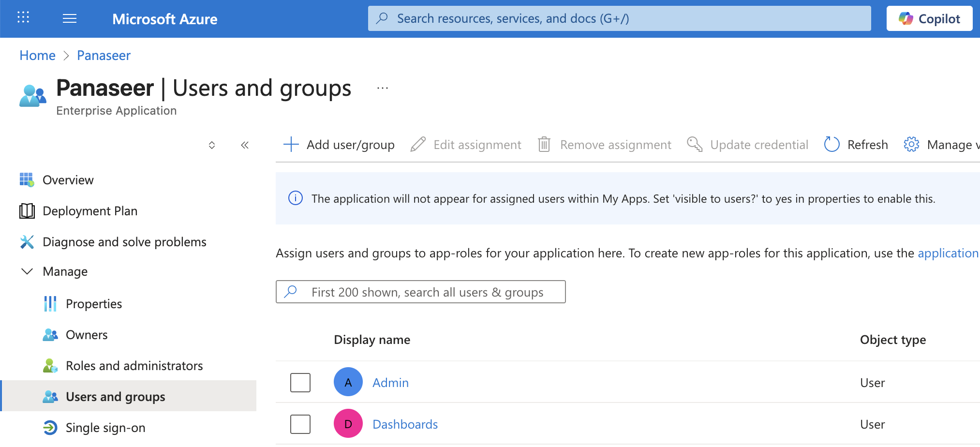This screenshot has width=980, height=447.
Task: Sort by Display name column header
Action: 372,340
